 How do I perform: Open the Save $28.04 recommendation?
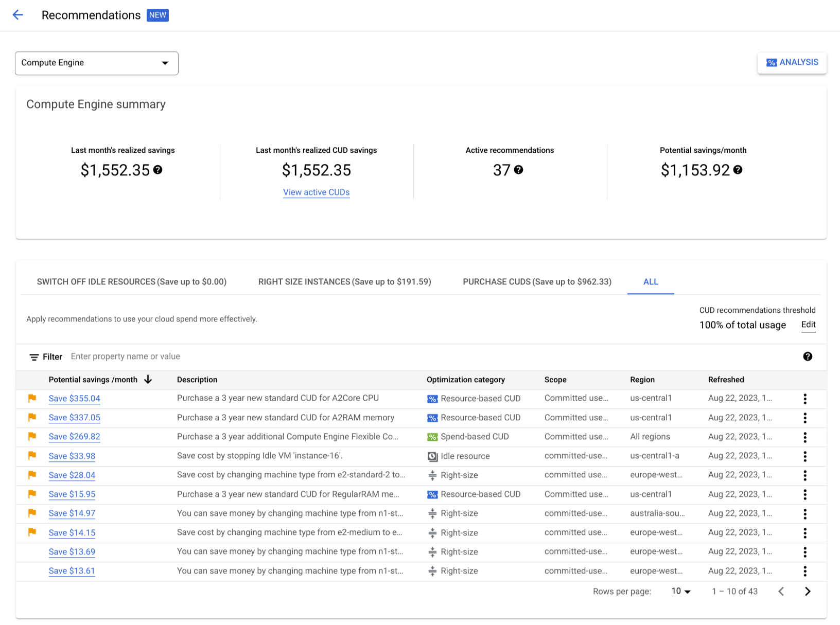pyautogui.click(x=72, y=475)
